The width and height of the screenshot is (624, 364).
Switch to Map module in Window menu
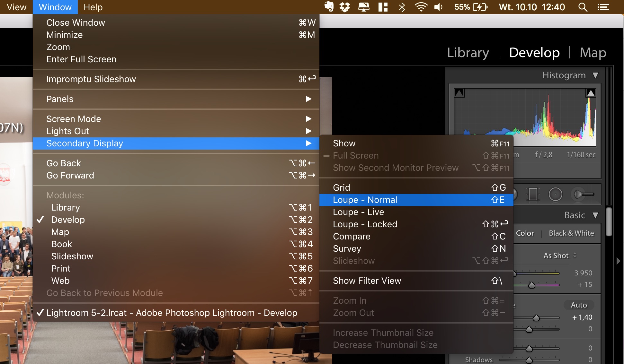pos(176,232)
